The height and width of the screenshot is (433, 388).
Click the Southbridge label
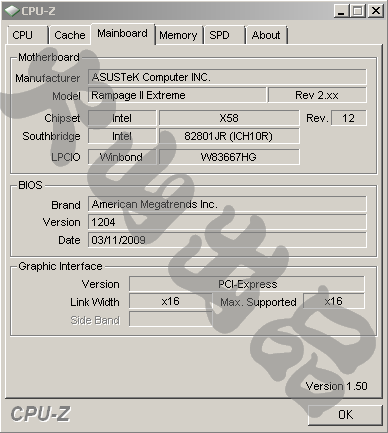coord(51,136)
